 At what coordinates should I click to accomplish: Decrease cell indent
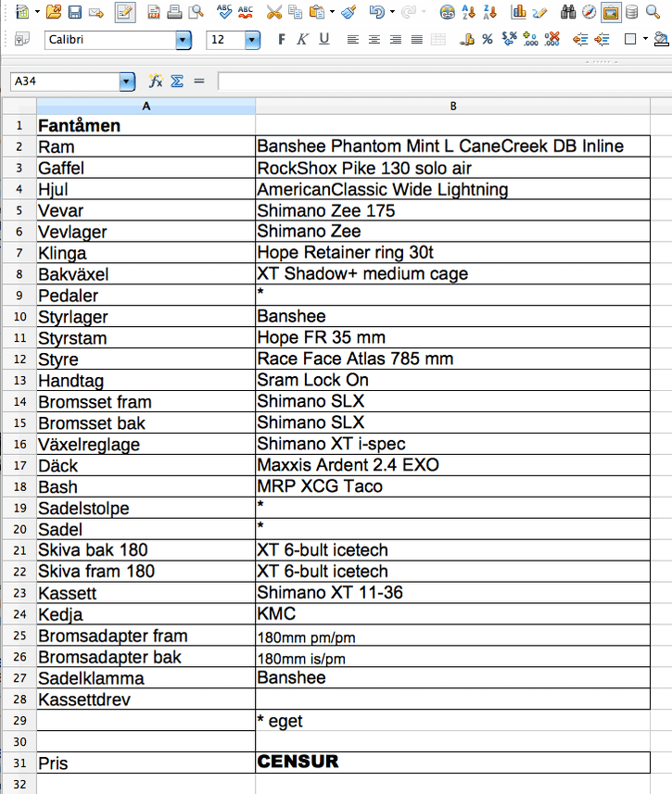579,39
